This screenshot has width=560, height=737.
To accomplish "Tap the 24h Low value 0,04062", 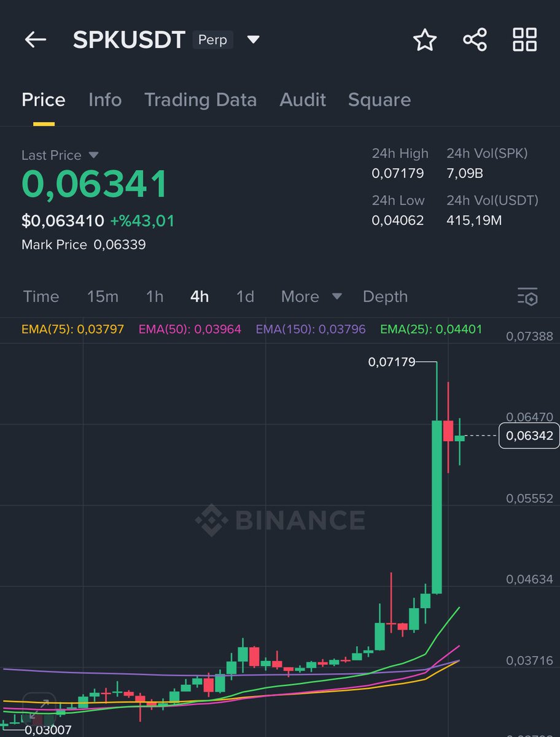I will click(x=397, y=220).
